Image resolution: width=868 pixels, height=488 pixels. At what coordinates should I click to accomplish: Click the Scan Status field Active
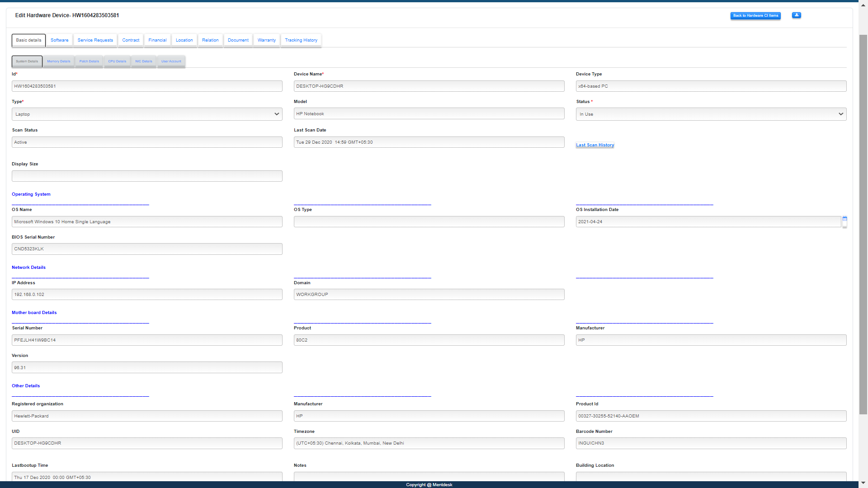point(147,142)
